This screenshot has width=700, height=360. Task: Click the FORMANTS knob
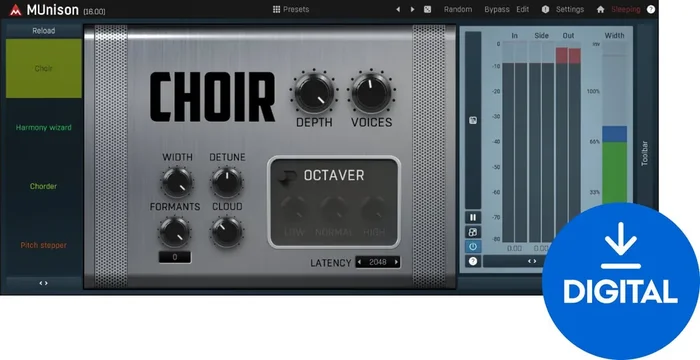pos(175,232)
